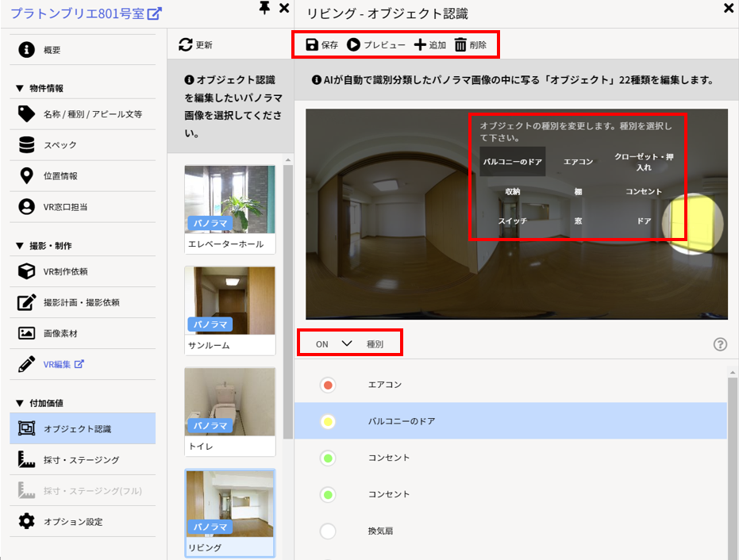Click the plus add icon
This screenshot has width=739, height=560.
[x=421, y=45]
